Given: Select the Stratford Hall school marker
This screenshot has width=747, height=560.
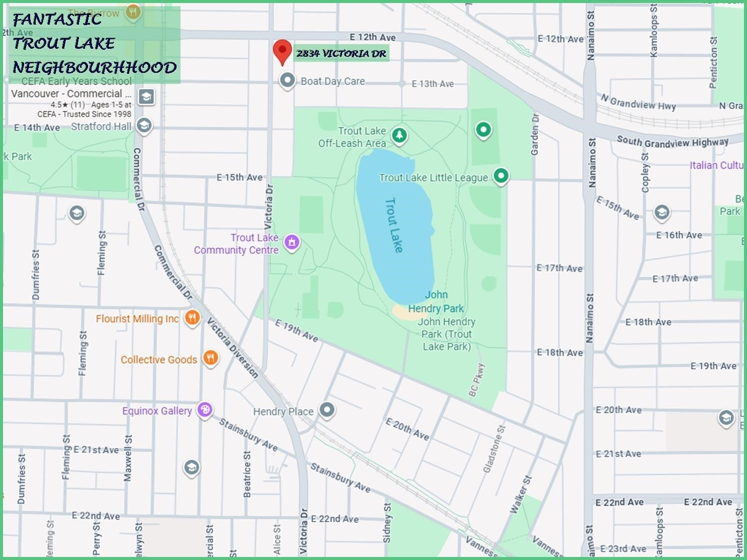Looking at the screenshot, I should [144, 126].
